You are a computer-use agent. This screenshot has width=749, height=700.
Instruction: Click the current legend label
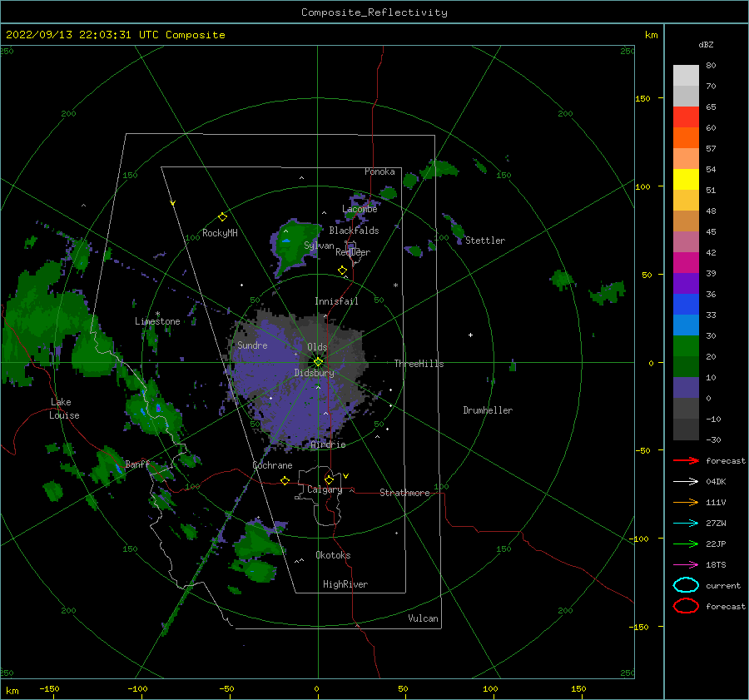723,585
